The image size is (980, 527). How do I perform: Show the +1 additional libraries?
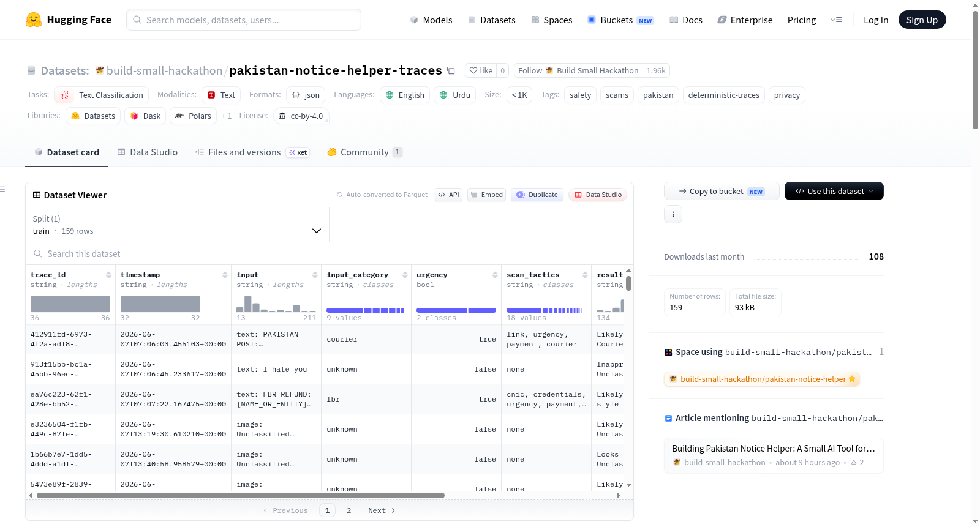(227, 116)
